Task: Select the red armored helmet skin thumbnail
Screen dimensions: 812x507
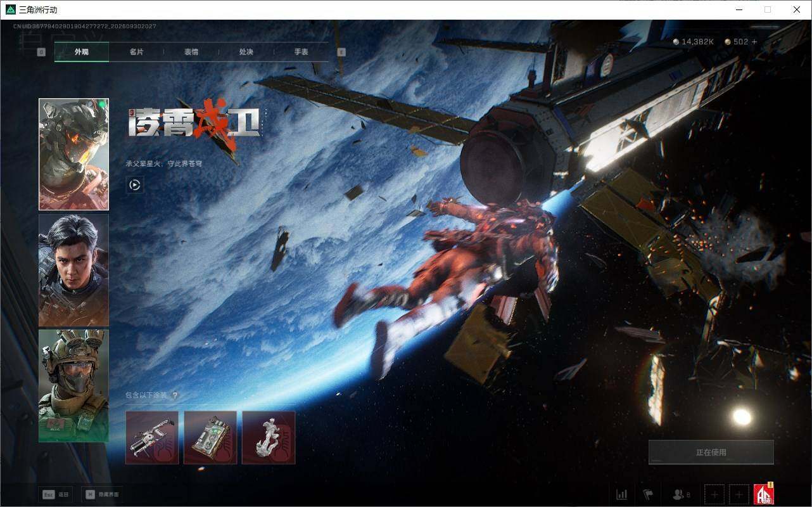Action: click(x=73, y=154)
